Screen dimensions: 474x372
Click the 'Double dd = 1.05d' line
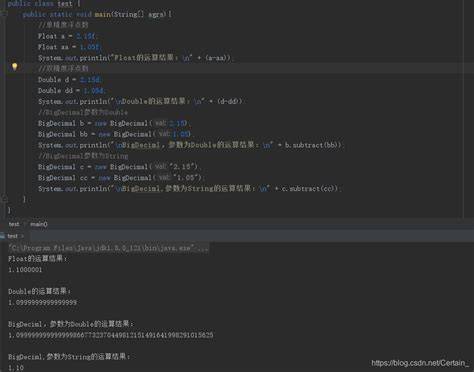click(x=72, y=91)
